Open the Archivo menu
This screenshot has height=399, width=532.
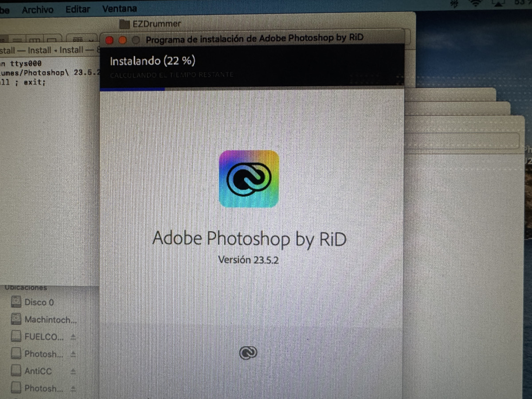pos(38,9)
